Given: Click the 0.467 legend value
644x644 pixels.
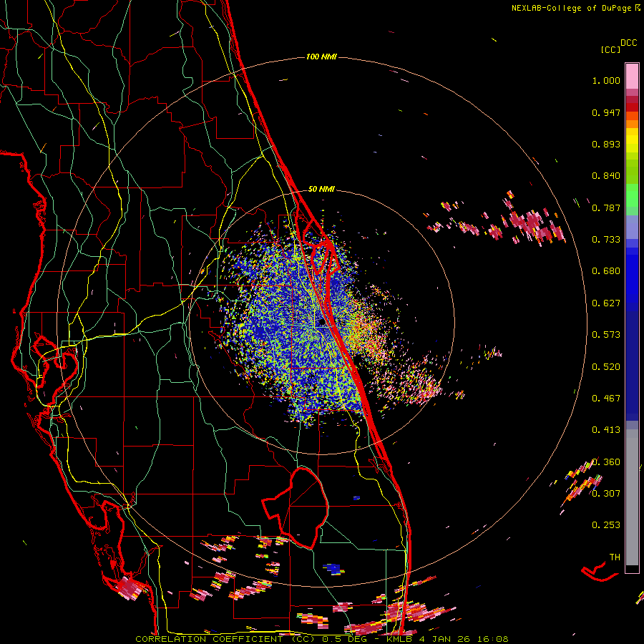Looking at the screenshot, I should [x=606, y=399].
